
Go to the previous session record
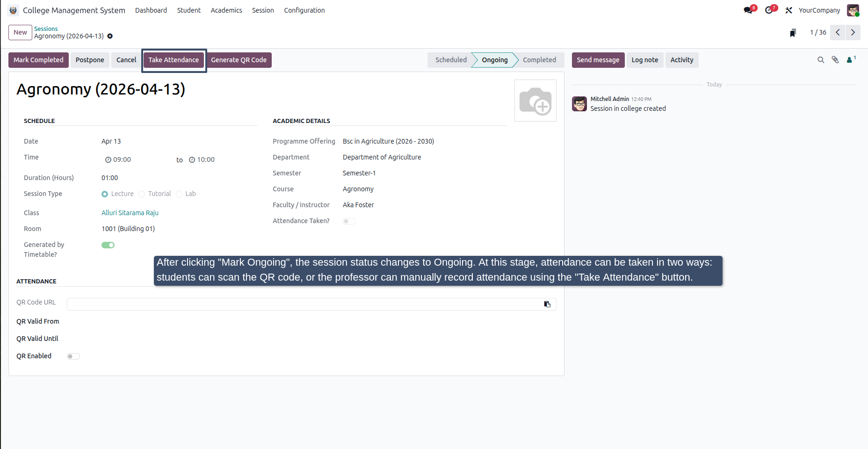coord(838,32)
